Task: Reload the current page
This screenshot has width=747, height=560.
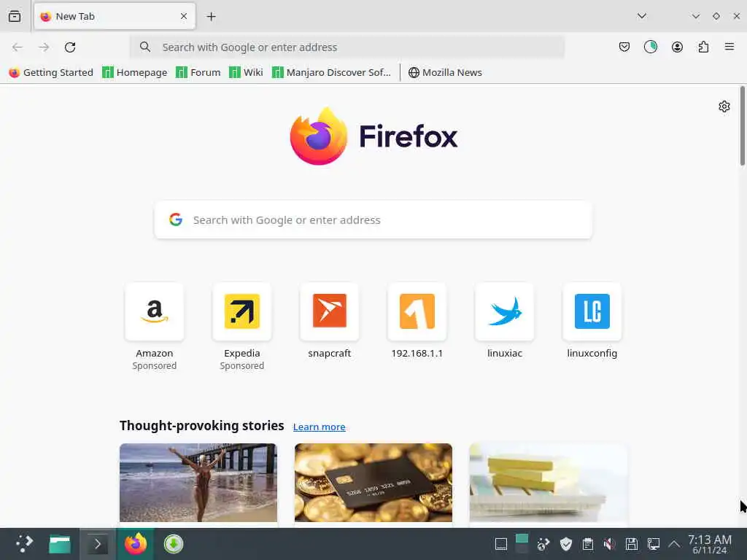Action: coord(70,47)
